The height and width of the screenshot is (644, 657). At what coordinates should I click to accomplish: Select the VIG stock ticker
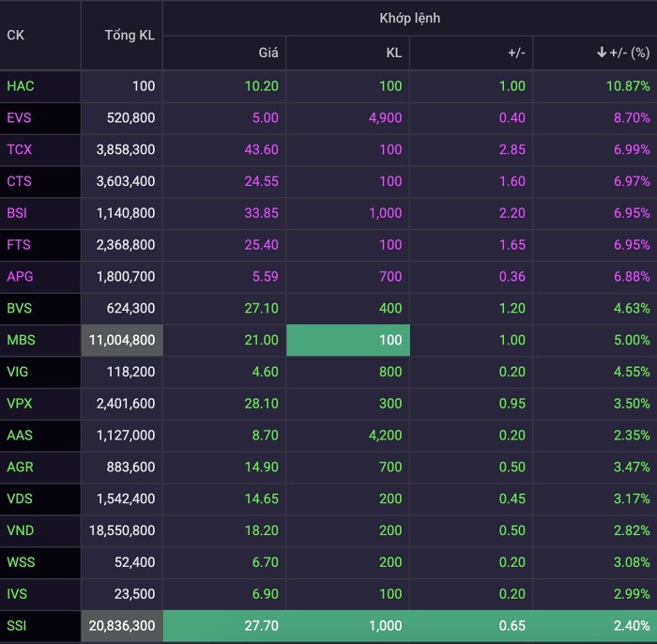tap(18, 372)
